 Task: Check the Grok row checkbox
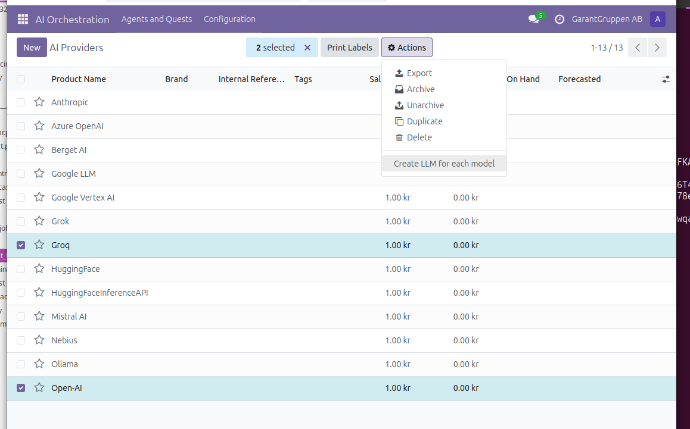click(x=21, y=221)
